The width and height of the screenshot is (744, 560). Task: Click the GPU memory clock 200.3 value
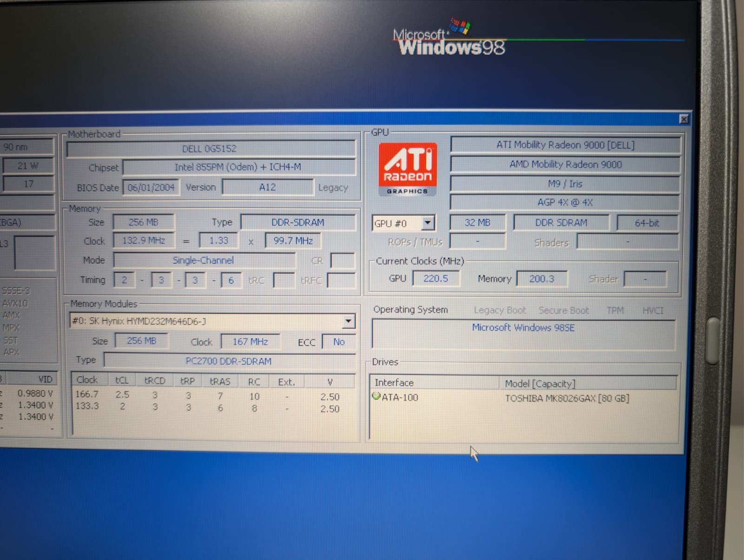coord(542,279)
